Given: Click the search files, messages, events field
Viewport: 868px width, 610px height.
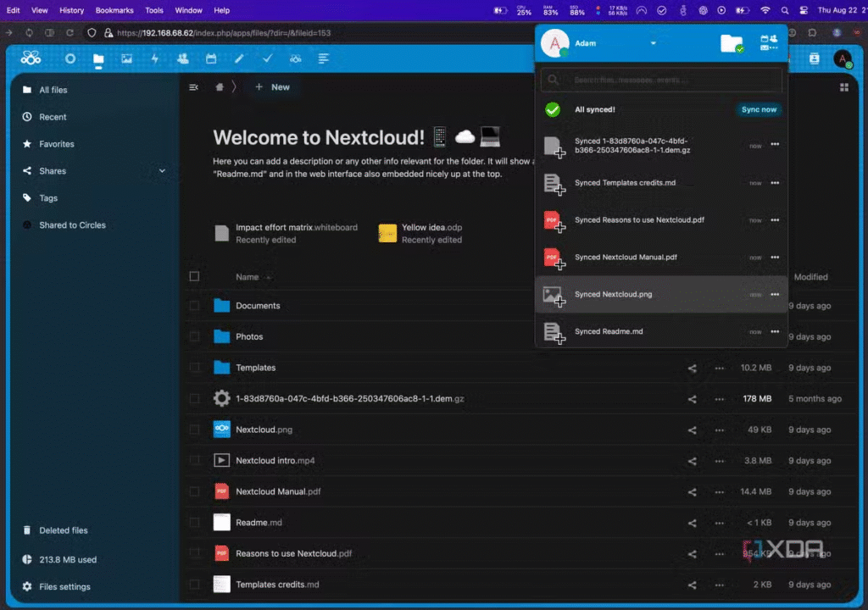Looking at the screenshot, I should pos(661,80).
